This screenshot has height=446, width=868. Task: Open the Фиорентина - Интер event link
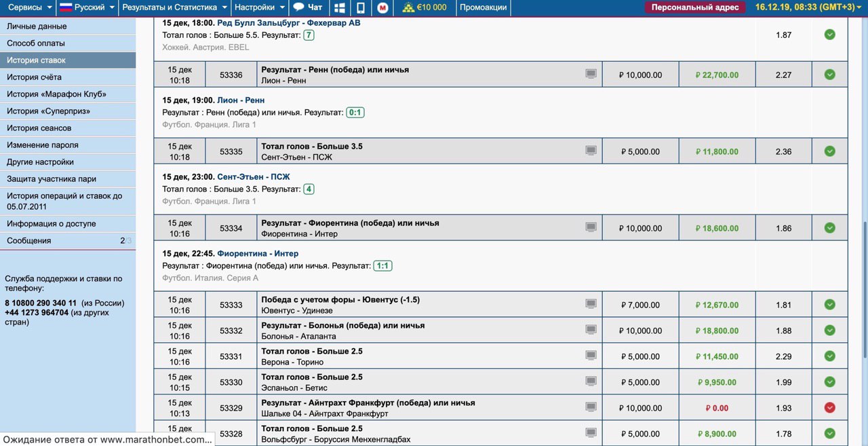click(258, 253)
